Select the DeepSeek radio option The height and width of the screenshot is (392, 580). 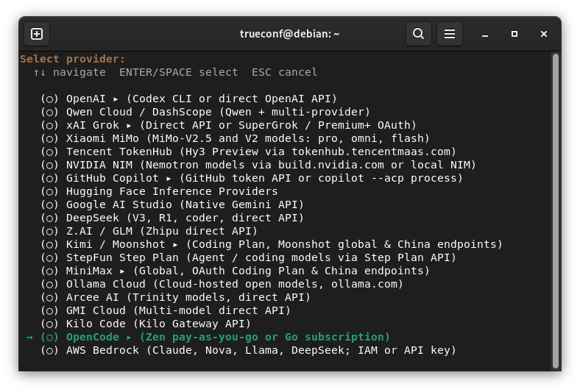click(49, 218)
